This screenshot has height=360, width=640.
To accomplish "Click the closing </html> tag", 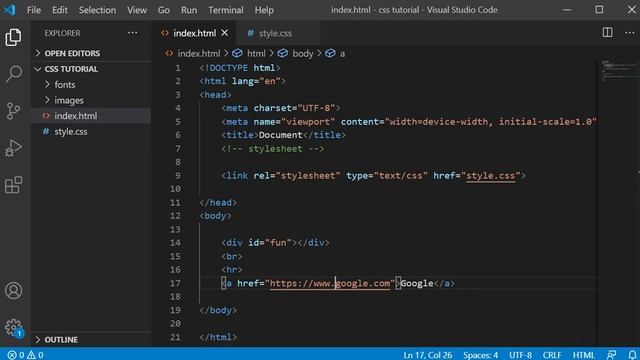I will pyautogui.click(x=218, y=337).
